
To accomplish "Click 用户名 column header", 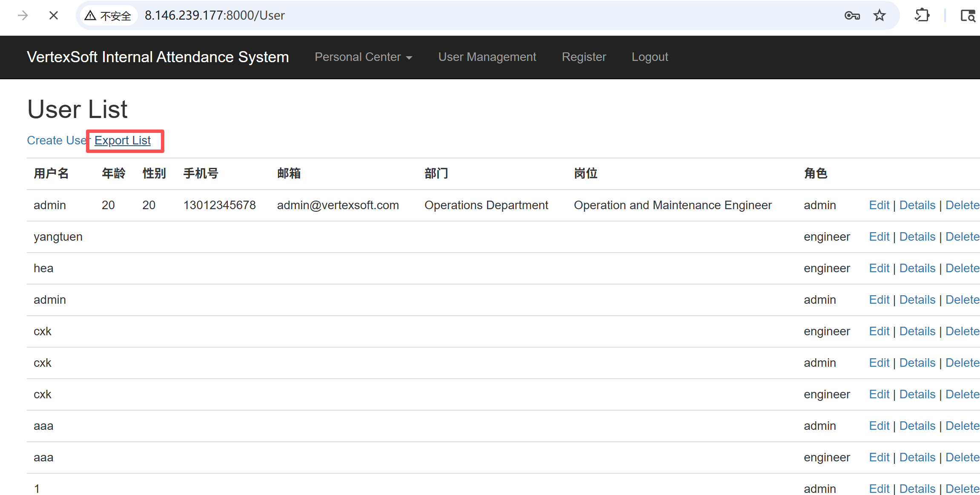I will click(x=51, y=173).
